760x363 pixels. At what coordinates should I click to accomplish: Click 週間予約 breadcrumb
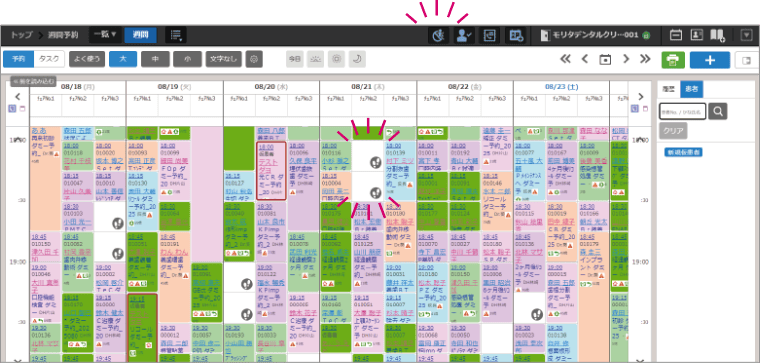click(x=62, y=35)
